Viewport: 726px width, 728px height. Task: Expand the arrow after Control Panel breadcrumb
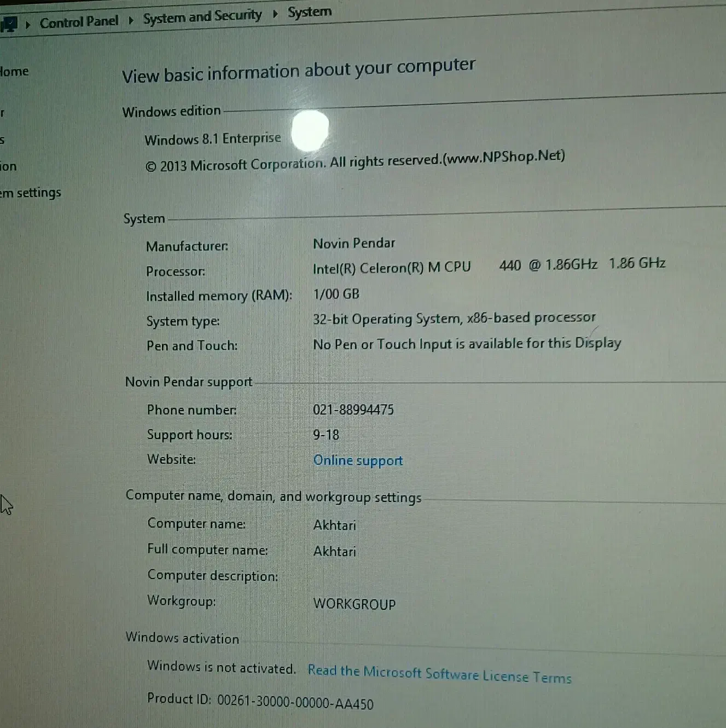131,20
